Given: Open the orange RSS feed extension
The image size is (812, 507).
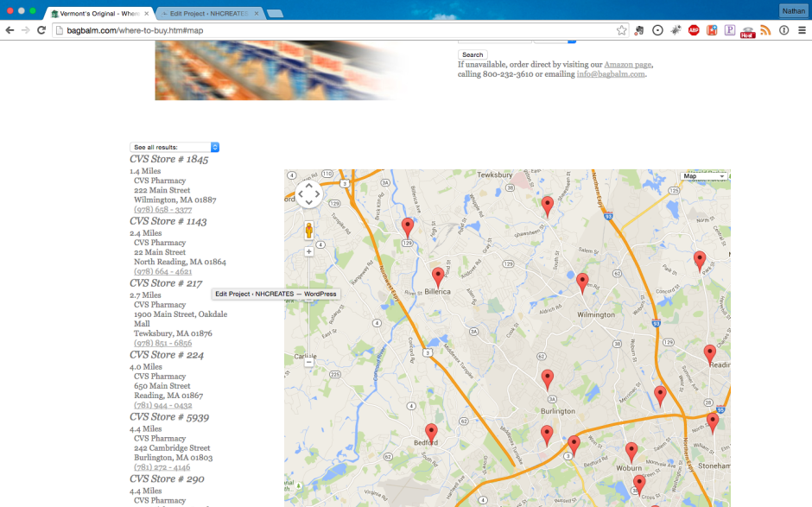Looking at the screenshot, I should pos(766,30).
